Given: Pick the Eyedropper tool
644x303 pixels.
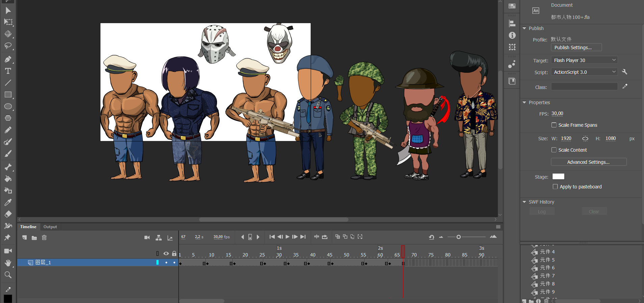Looking at the screenshot, I should (8, 202).
